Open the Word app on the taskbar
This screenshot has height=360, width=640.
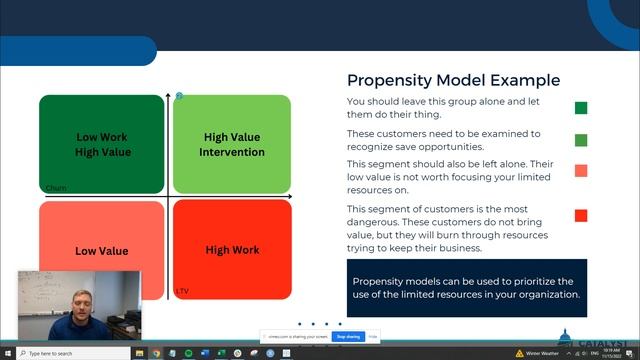tap(205, 353)
